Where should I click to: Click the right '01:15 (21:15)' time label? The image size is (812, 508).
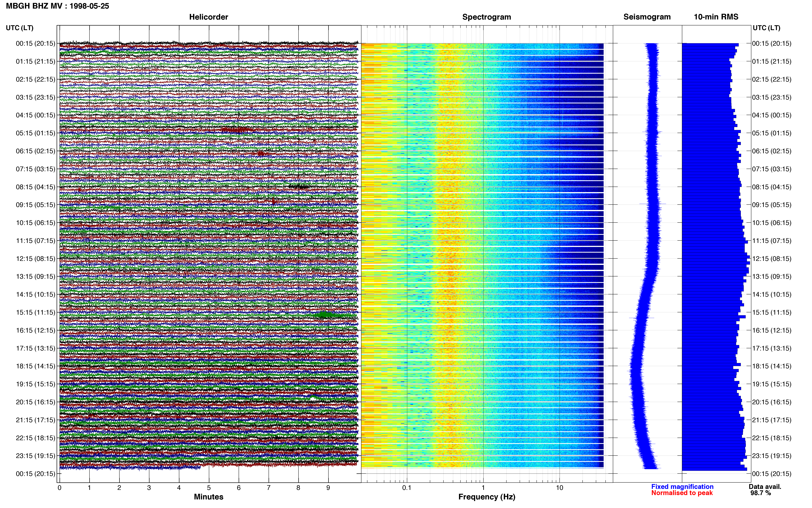click(772, 61)
